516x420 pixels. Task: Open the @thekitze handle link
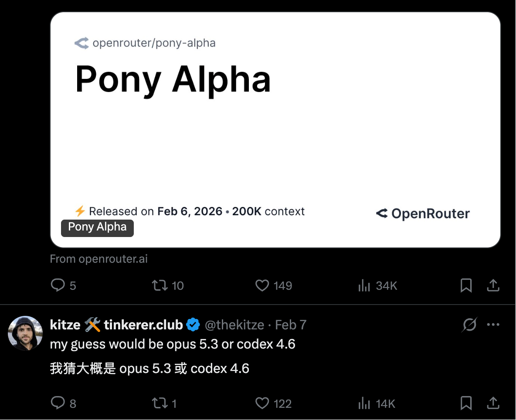pos(234,325)
